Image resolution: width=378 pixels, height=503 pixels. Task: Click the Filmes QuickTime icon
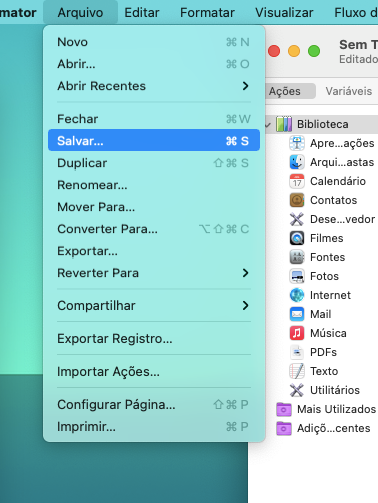click(x=297, y=238)
